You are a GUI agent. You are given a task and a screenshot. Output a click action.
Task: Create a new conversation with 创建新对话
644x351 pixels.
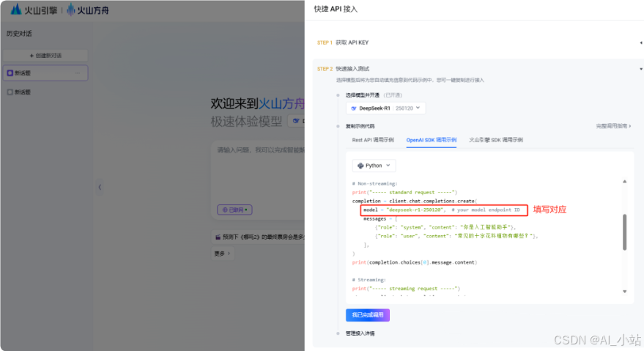click(45, 56)
